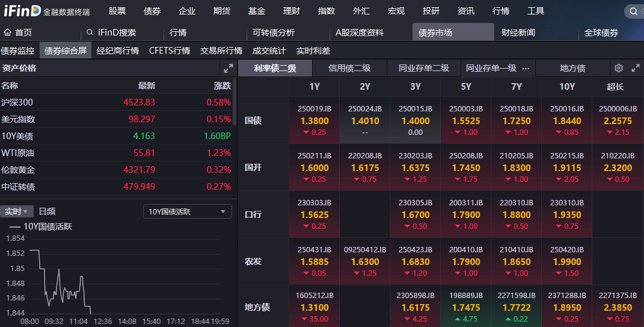Open the 企业 menu
Screen dimensions: 644x327
point(187,11)
